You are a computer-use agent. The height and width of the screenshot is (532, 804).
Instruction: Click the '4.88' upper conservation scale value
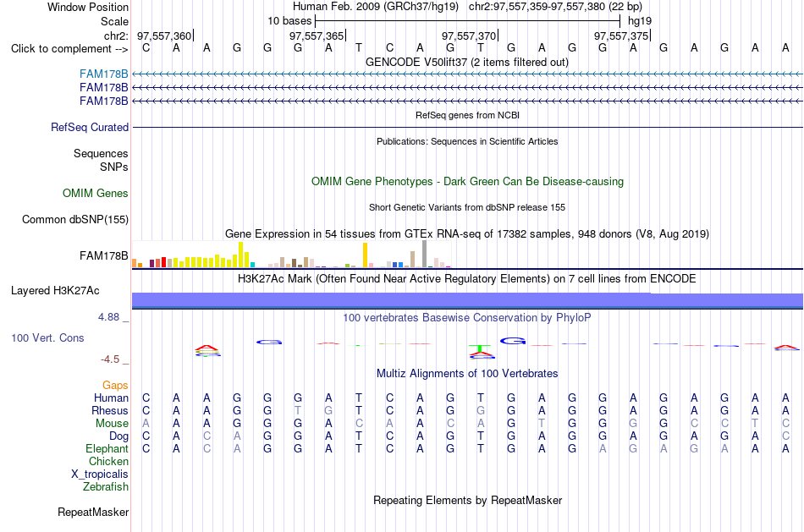pos(108,317)
